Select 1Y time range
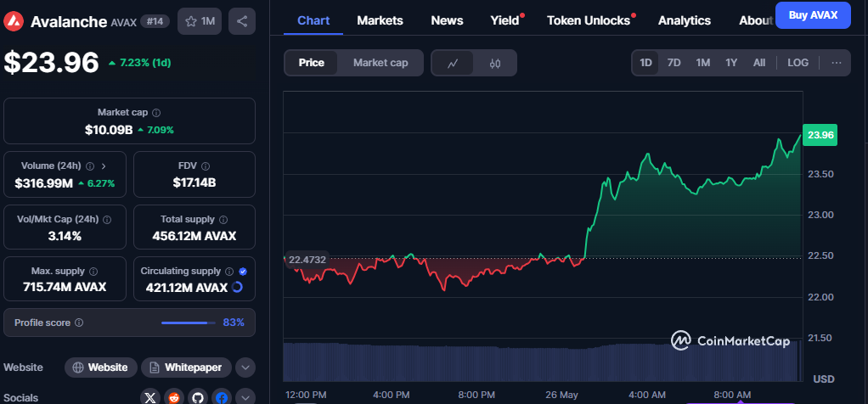Viewport: 868px width, 404px height. click(x=731, y=63)
